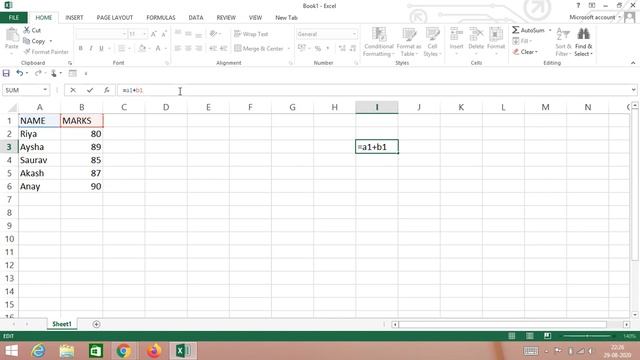Click the Conditional Formatting icon
The width and height of the screenshot is (640, 360).
[379, 34]
